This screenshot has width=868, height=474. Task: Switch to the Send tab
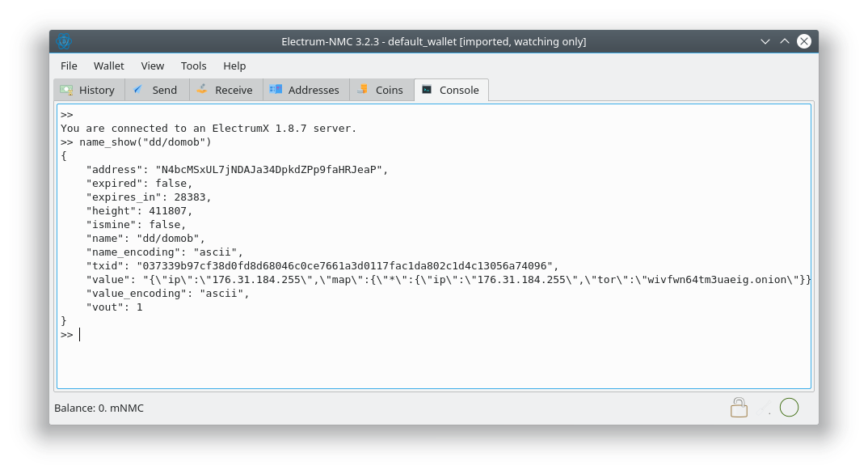(x=156, y=90)
